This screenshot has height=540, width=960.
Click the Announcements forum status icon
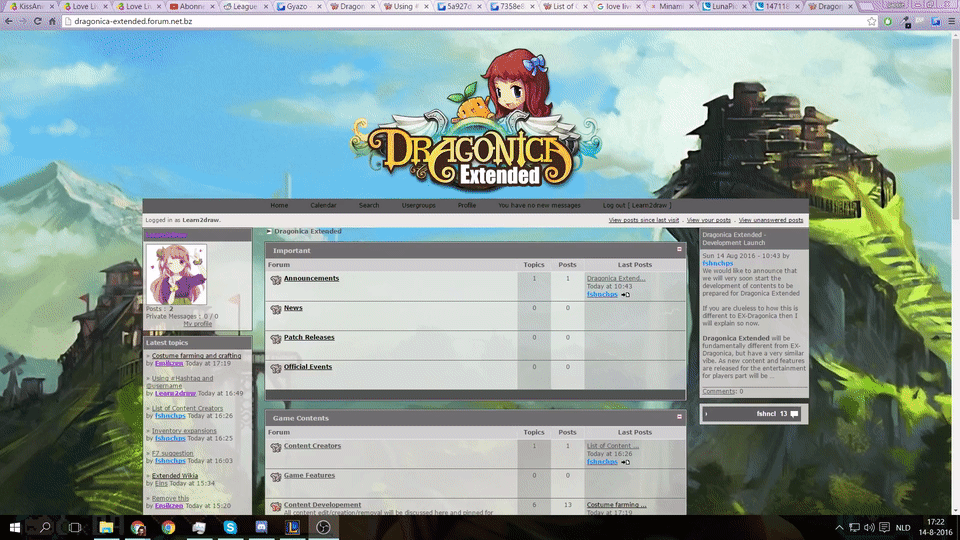[x=276, y=280]
